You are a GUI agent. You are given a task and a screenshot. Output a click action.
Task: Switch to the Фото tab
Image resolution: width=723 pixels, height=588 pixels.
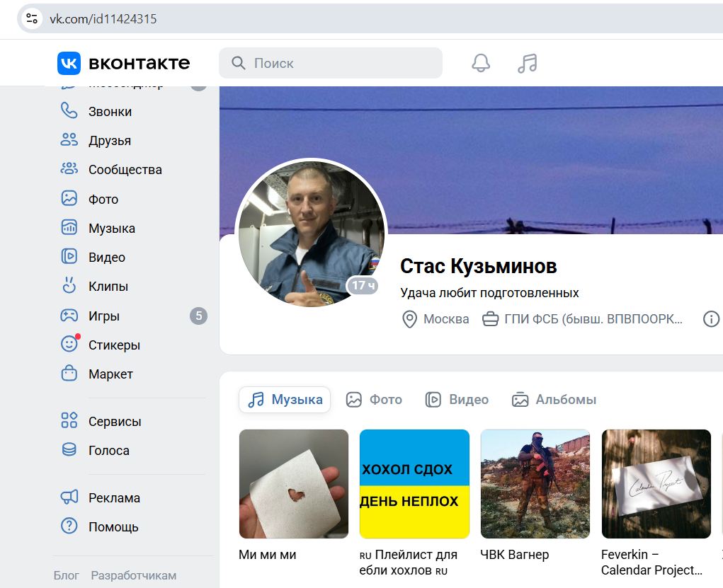click(x=375, y=400)
